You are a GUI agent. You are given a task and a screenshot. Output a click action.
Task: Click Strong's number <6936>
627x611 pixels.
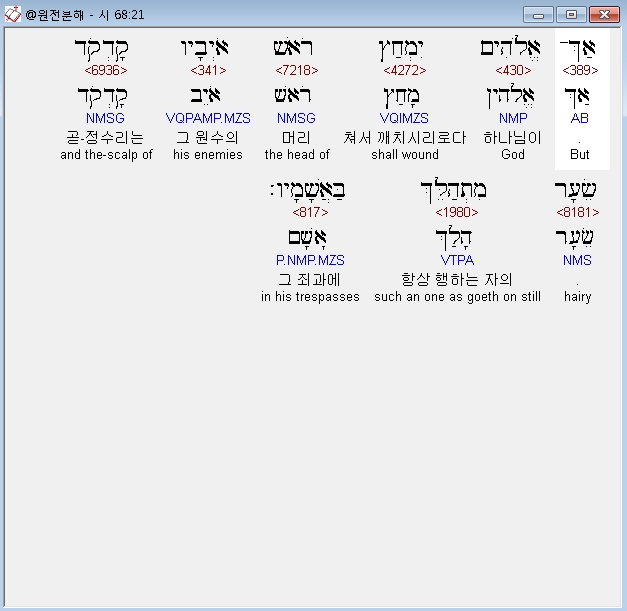[106, 70]
